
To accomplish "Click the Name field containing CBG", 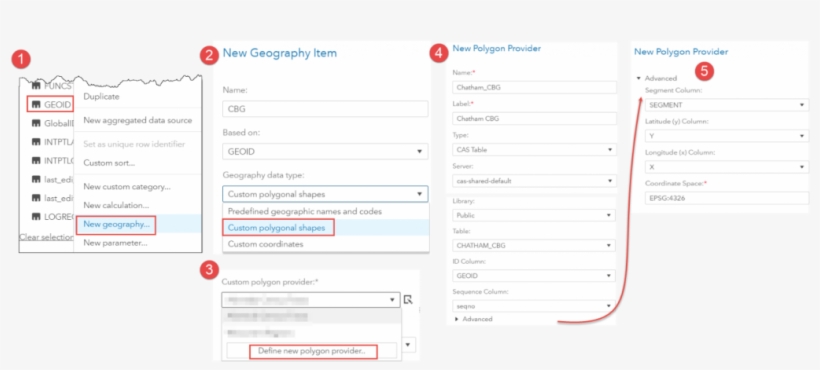I will 325,109.
